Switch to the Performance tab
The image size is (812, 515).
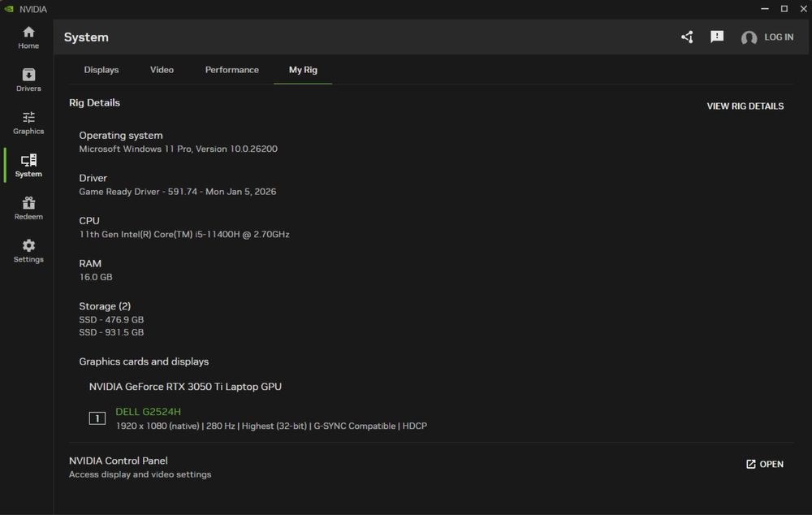(x=232, y=69)
